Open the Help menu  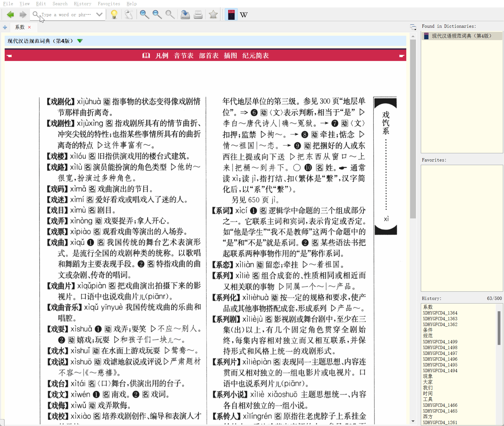pos(131,4)
